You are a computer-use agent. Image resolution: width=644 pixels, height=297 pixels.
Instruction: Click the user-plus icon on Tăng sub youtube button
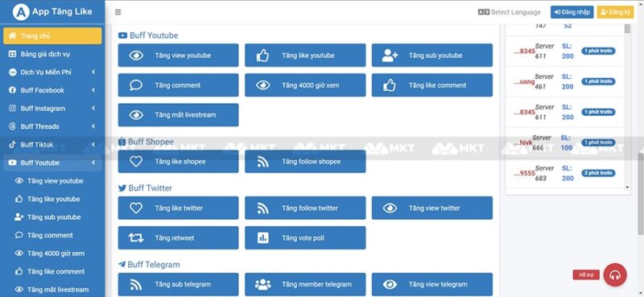390,56
